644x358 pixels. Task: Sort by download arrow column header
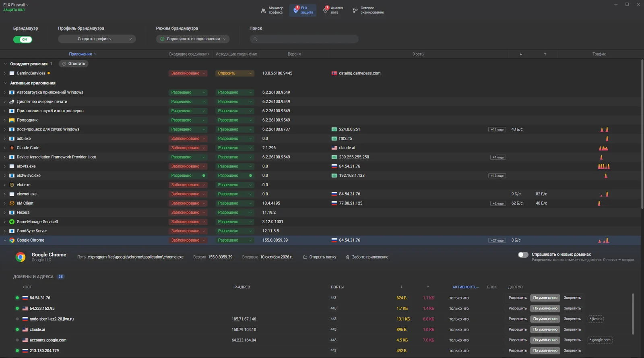(x=521, y=54)
